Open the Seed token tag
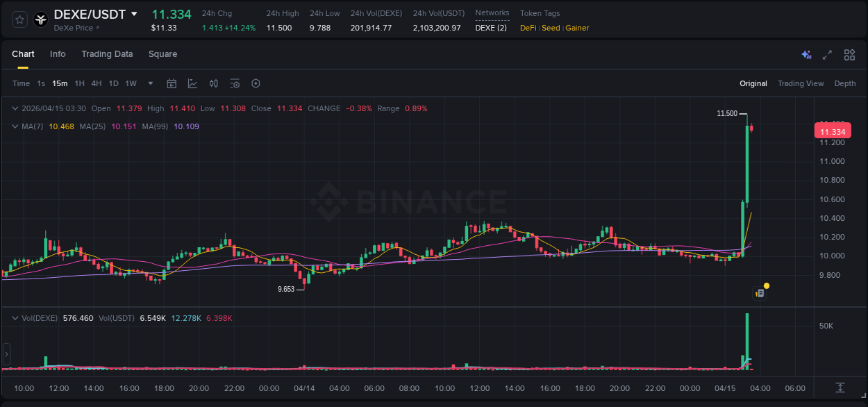The image size is (868, 407). [550, 28]
